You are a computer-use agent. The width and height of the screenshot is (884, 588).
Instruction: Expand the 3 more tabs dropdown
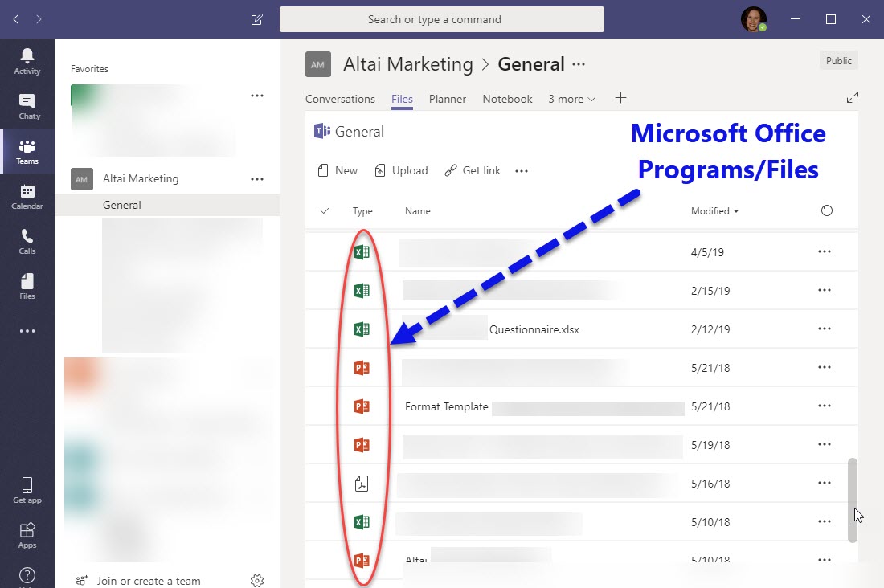click(571, 99)
